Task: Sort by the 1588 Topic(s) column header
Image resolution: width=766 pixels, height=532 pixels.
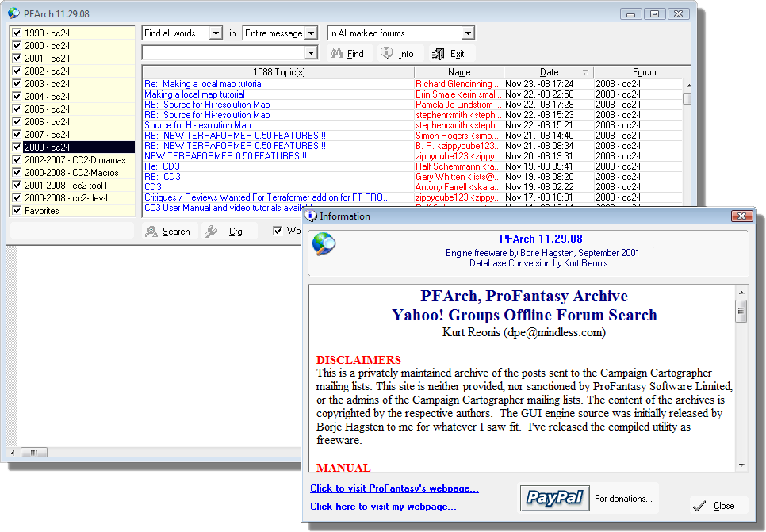Action: coord(278,72)
